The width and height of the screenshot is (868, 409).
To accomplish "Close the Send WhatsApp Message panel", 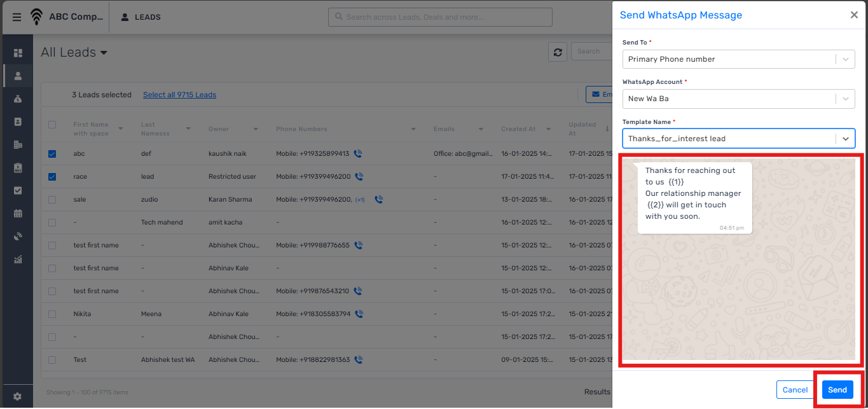I will [854, 15].
